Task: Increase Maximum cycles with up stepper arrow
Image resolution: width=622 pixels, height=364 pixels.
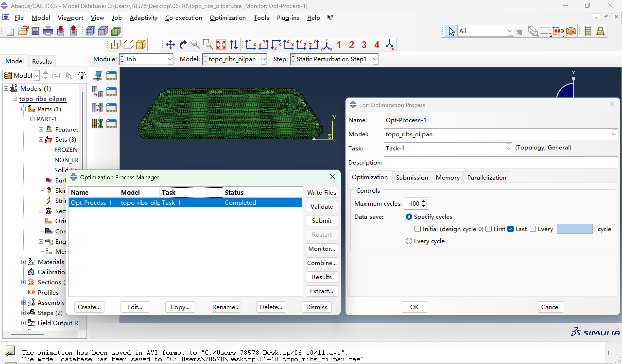Action: coord(423,201)
